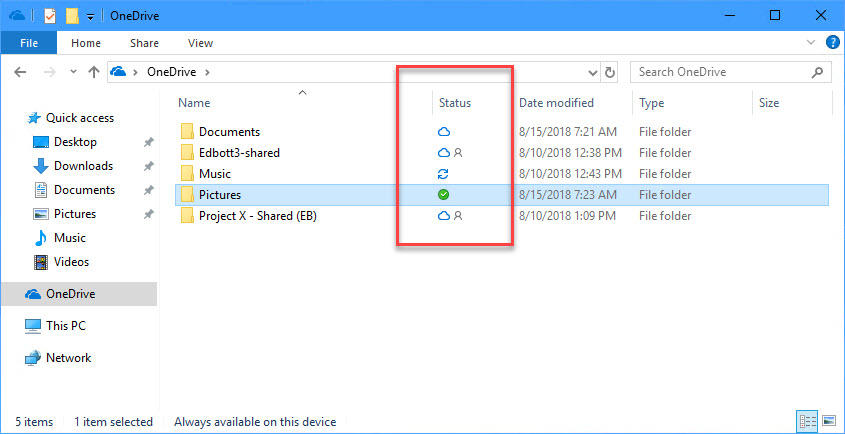Image resolution: width=845 pixels, height=434 pixels.
Task: Sort by the Type column header
Action: pyautogui.click(x=652, y=103)
